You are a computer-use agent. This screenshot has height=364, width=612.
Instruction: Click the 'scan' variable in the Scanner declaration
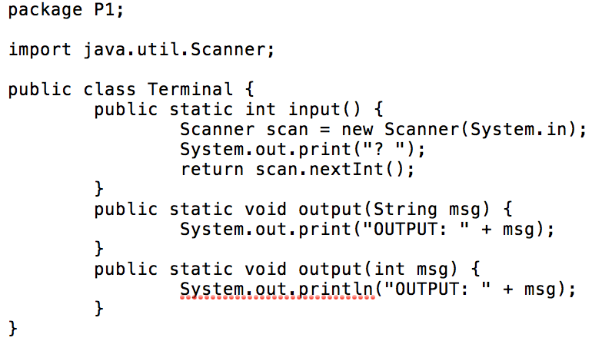tap(288, 129)
